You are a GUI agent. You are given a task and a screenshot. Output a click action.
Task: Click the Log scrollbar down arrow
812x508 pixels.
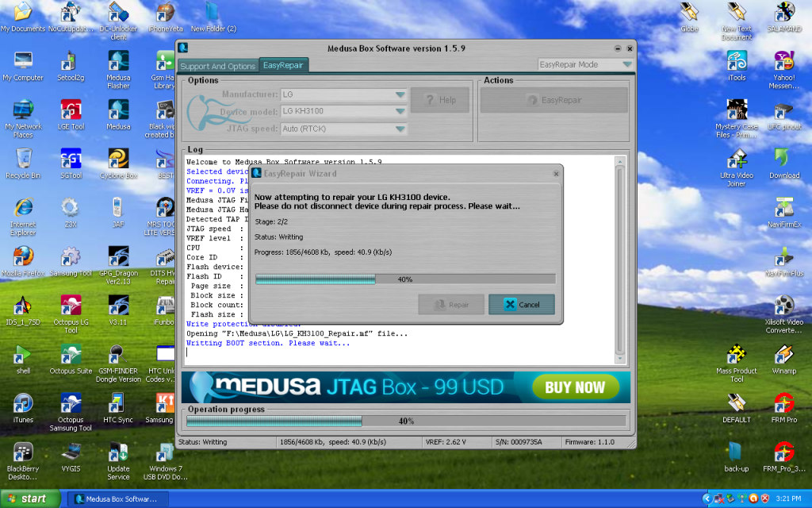620,358
